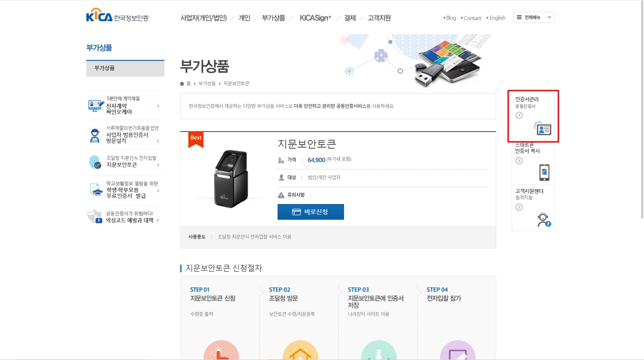Click the 방문설치 technician icon
Screen dimensions: 644x360
(x=95, y=136)
